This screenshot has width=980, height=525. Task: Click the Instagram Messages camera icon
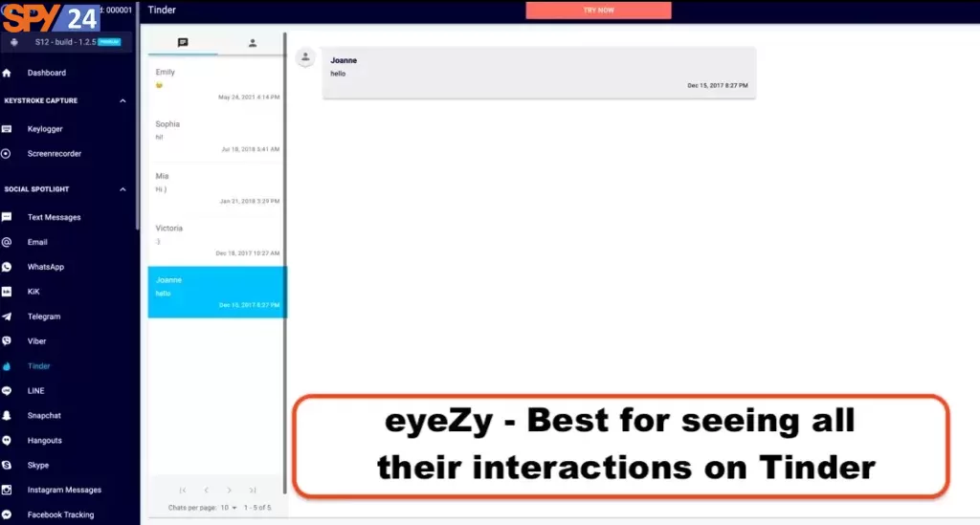tap(7, 490)
